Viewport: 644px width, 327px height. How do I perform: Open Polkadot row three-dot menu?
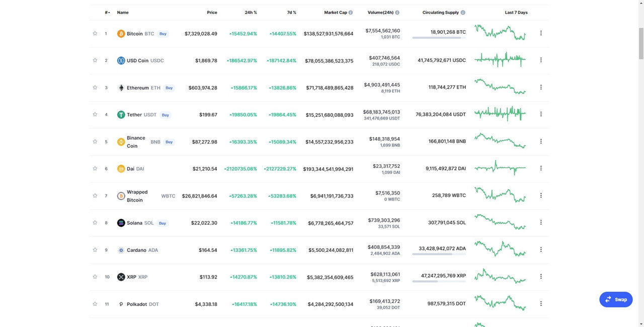541,303
